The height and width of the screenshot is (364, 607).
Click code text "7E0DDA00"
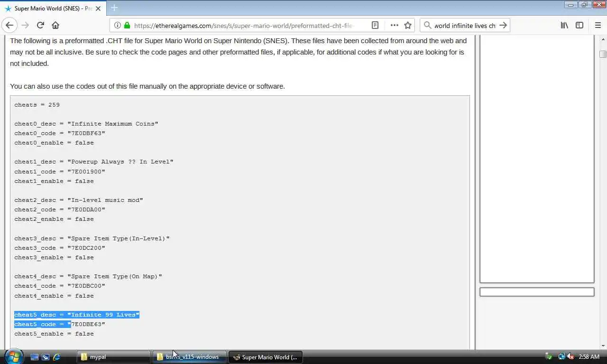pyautogui.click(x=86, y=209)
